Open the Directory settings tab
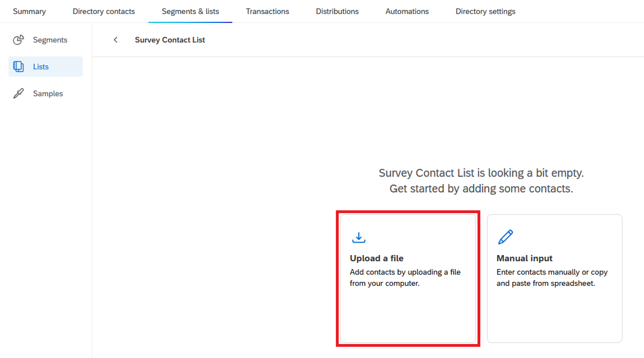Screen dimensions: 644x358 [x=485, y=11]
